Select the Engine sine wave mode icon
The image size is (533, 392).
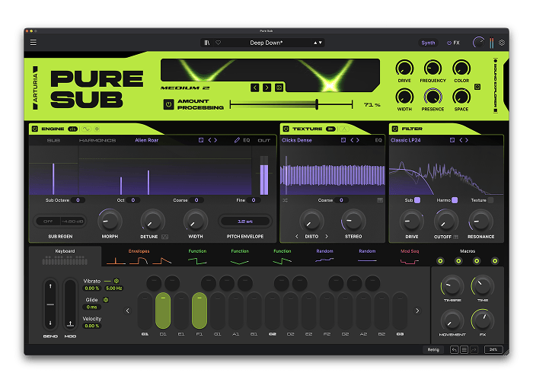click(86, 129)
